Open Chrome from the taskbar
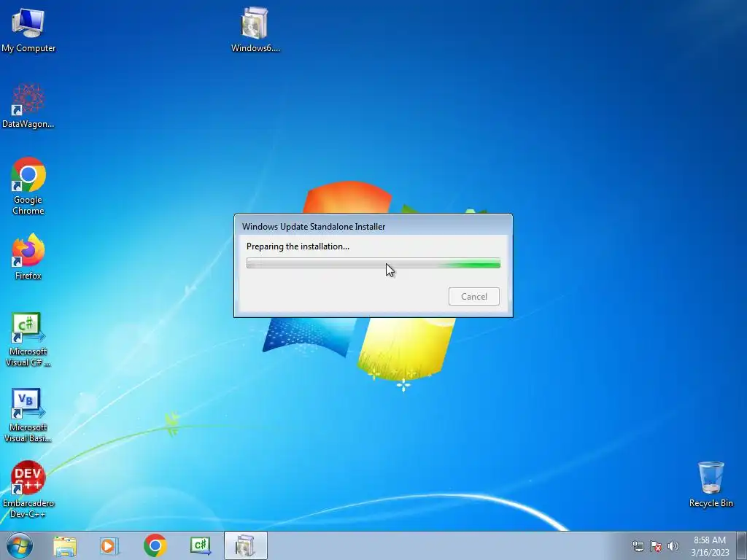Viewport: 747px width, 560px height. coord(155,546)
